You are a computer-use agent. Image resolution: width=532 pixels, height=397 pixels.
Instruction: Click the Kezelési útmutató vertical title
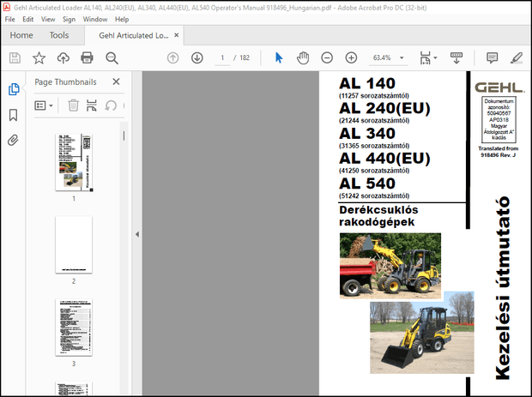(503, 288)
